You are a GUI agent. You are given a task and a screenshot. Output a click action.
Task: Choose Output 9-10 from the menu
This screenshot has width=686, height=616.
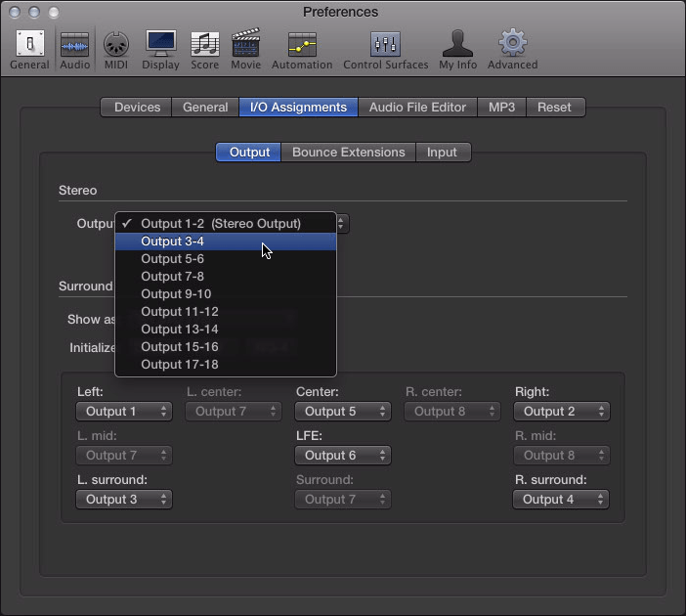(226, 293)
